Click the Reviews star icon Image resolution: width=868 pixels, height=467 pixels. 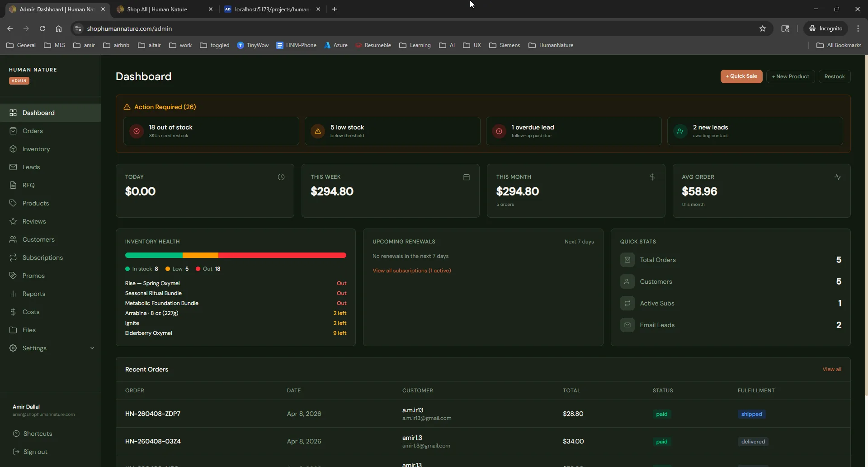click(x=13, y=221)
